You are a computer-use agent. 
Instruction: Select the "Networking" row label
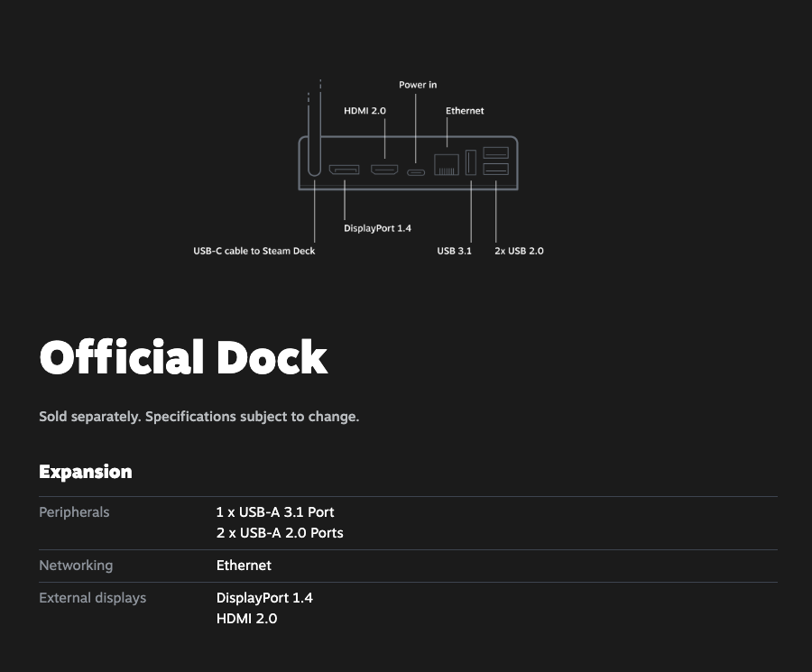pyautogui.click(x=76, y=566)
